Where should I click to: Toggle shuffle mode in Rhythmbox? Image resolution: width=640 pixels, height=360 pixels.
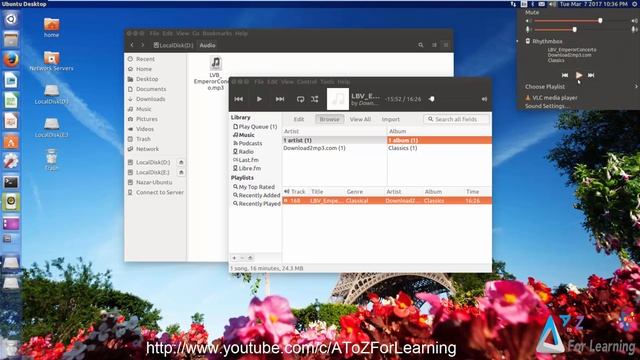pos(315,99)
